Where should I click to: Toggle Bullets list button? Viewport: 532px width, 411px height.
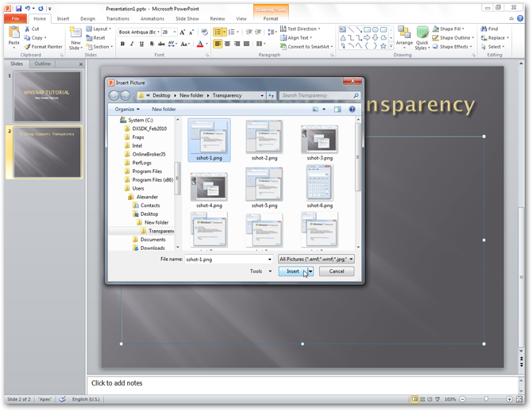click(218, 33)
